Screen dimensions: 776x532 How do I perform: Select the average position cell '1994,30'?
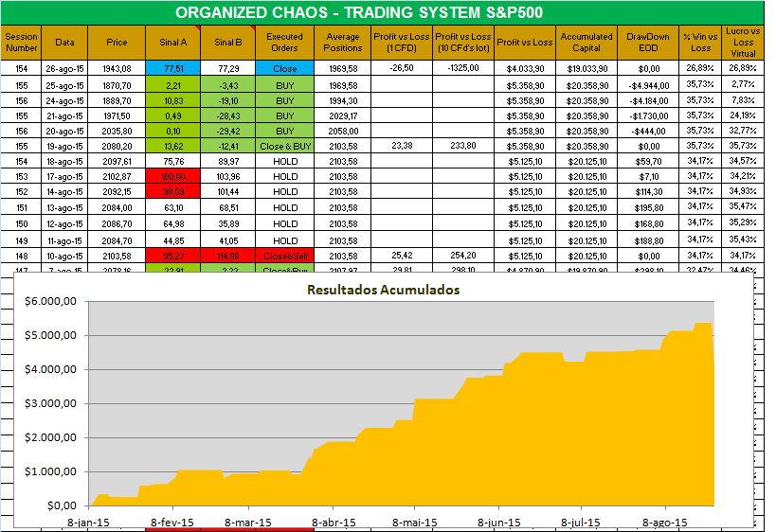coord(343,100)
